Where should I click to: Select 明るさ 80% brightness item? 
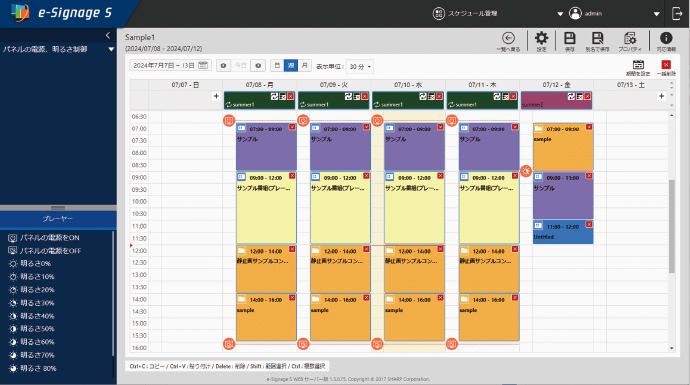pos(33,368)
